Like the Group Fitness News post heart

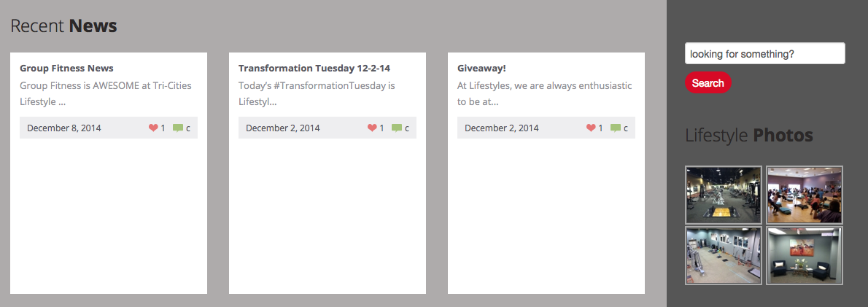(153, 128)
